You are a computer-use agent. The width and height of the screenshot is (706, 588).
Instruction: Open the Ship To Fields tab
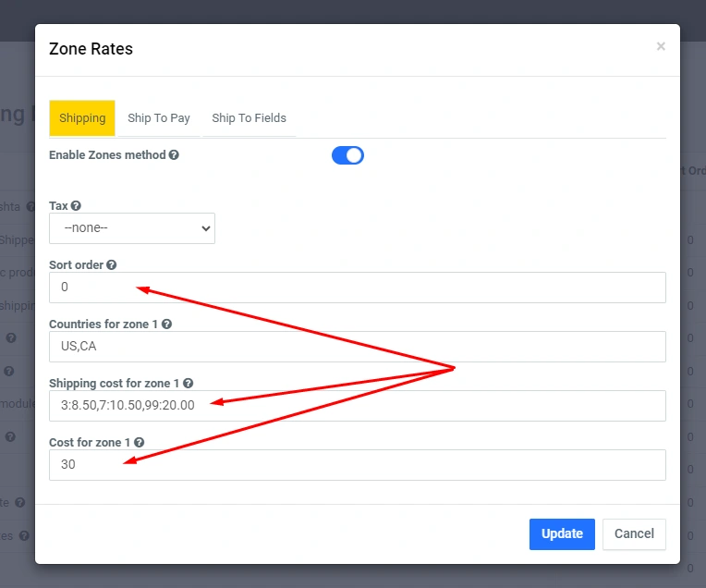tap(249, 118)
